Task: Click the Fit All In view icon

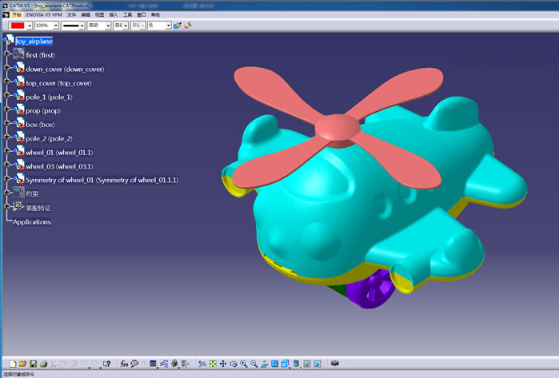Action: pyautogui.click(x=213, y=364)
